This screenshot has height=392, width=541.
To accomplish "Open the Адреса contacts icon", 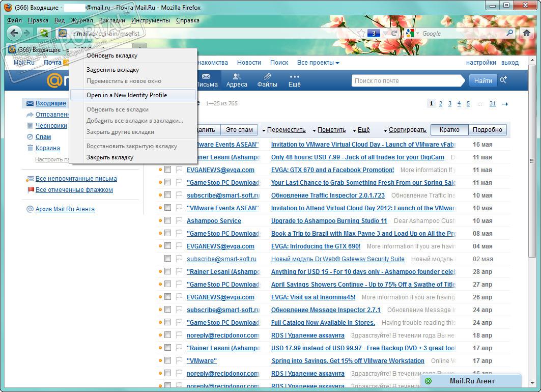I will tap(237, 76).
